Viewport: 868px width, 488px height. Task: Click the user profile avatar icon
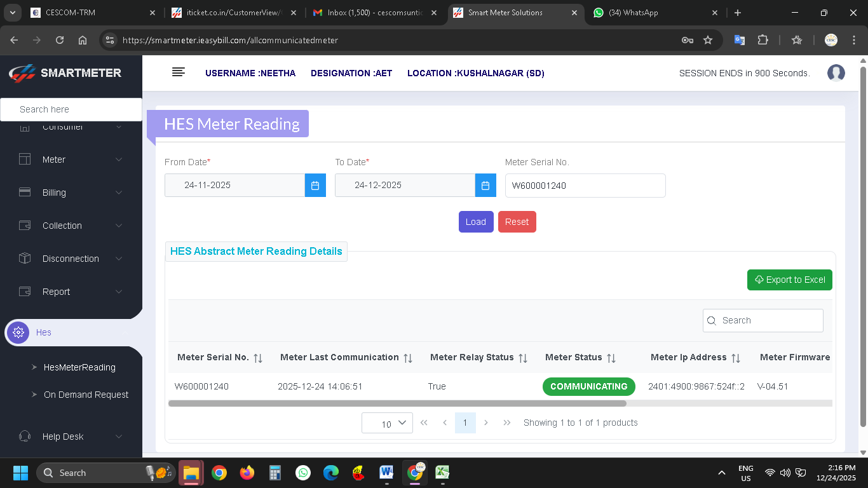pyautogui.click(x=836, y=73)
